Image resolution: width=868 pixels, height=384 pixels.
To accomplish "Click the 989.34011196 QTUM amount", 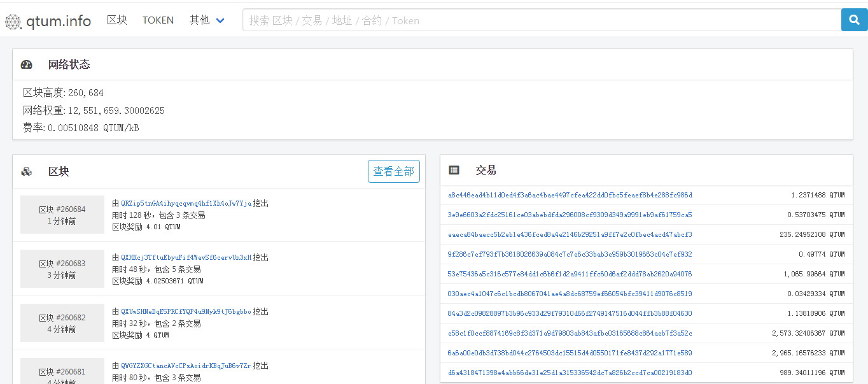I will [x=812, y=373].
